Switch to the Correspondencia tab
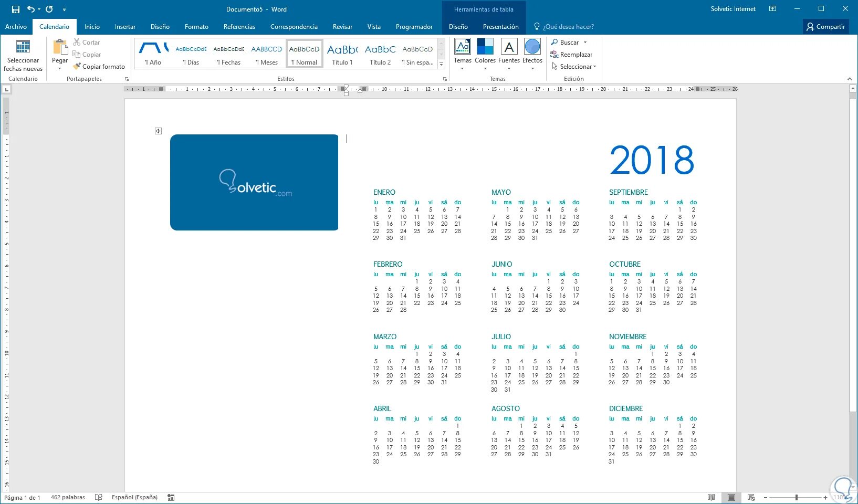Screen dimensions: 858x504 [294, 26]
